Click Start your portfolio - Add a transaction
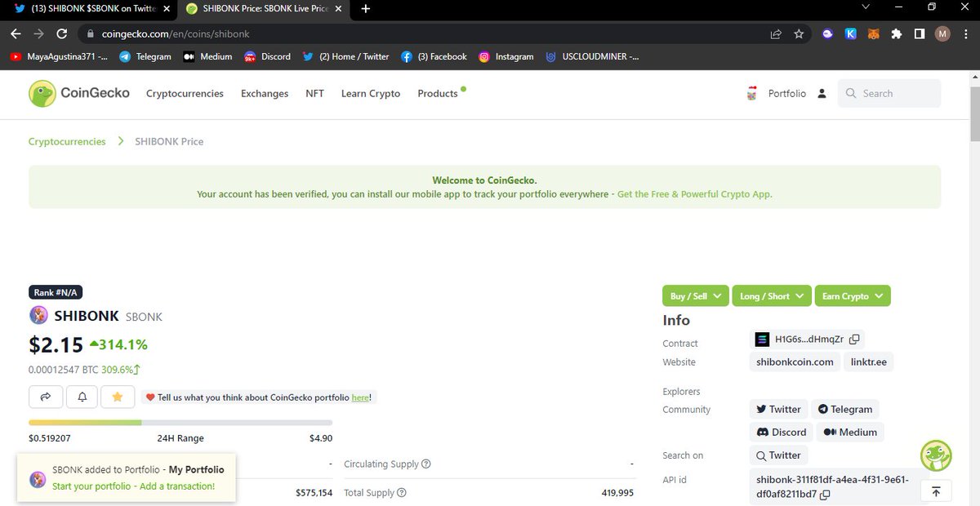980x506 pixels. pos(134,486)
